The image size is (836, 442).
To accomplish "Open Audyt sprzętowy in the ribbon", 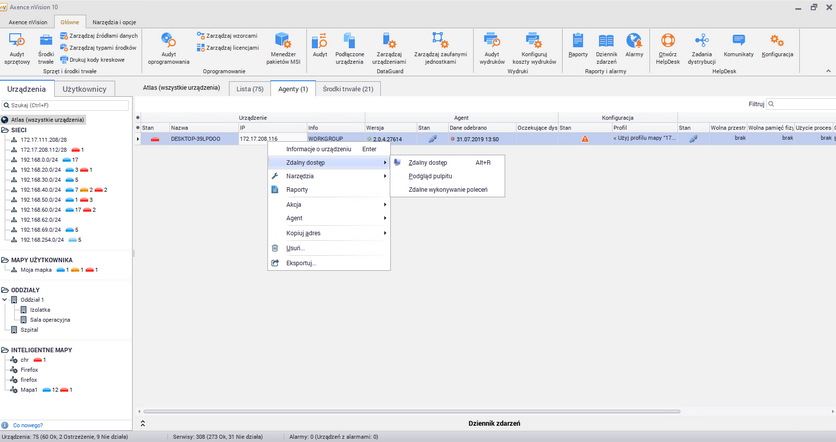I will pos(18,46).
